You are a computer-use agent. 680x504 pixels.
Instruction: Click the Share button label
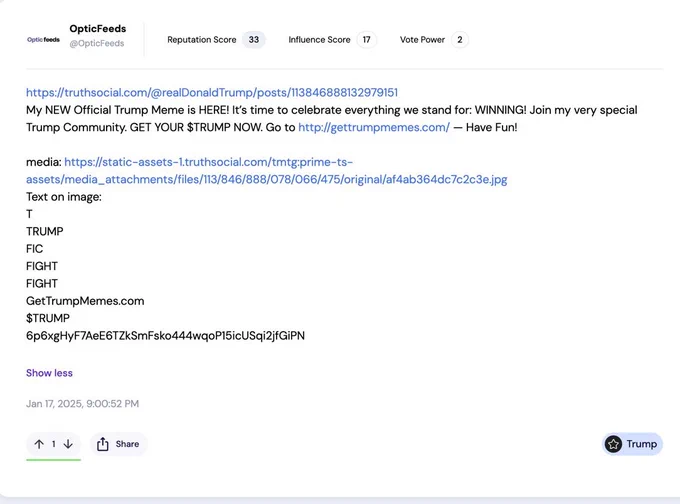click(x=127, y=444)
